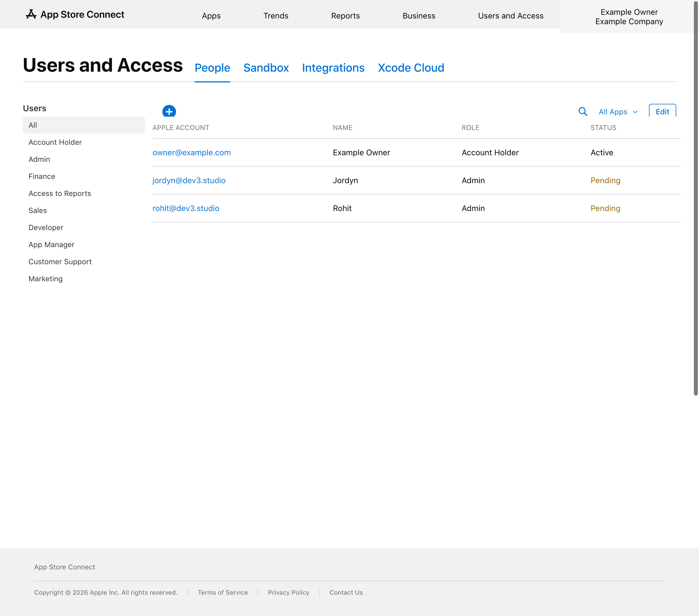Open the search magnifier icon
This screenshot has height=616, width=699.
[583, 111]
